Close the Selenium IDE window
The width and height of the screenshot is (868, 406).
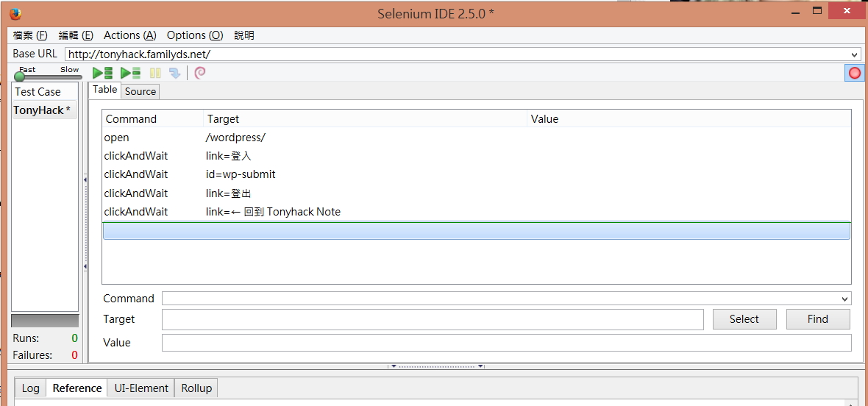[x=847, y=11]
